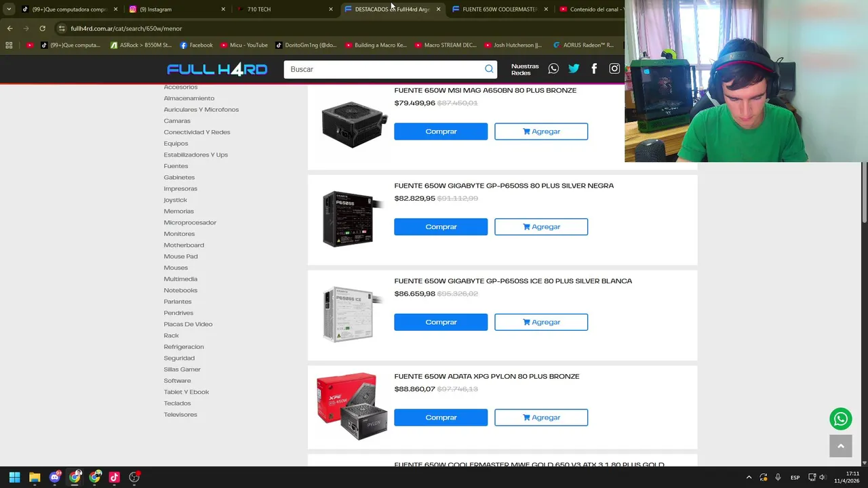Image resolution: width=868 pixels, height=488 pixels.
Task: Close the Instagram tab
Action: [223, 9]
